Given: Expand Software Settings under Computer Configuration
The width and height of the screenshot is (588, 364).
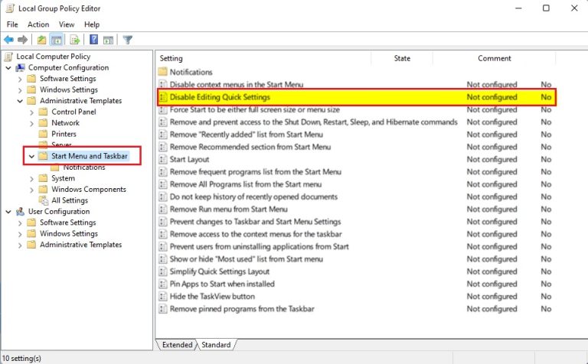Looking at the screenshot, I should tap(20, 79).
